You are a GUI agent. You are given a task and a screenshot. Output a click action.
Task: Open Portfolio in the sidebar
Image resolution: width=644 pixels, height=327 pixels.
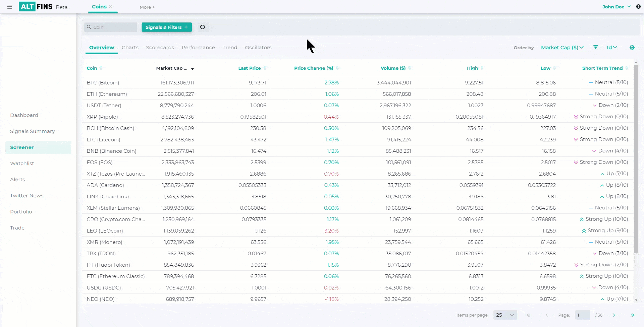click(x=21, y=212)
